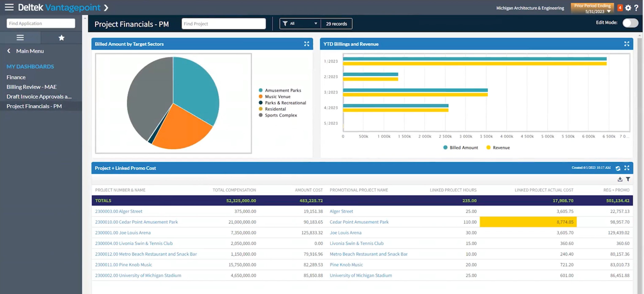Open Settings via the gear icon
The image size is (644, 294).
click(628, 8)
